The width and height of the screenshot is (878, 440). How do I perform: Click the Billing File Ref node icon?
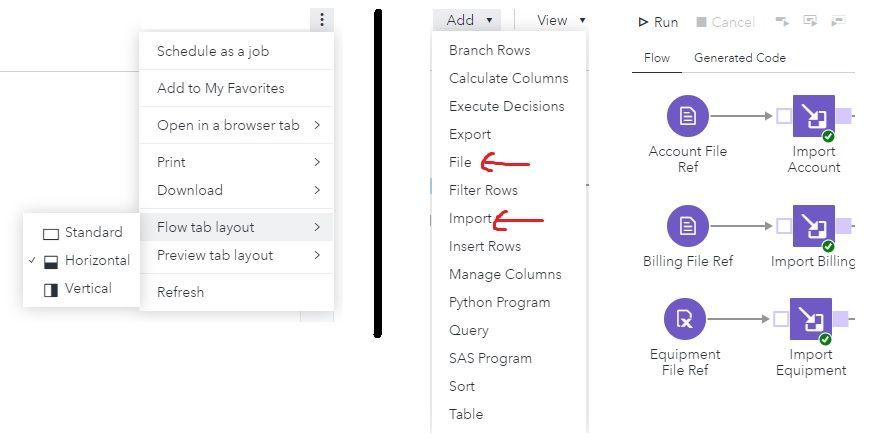tap(687, 226)
